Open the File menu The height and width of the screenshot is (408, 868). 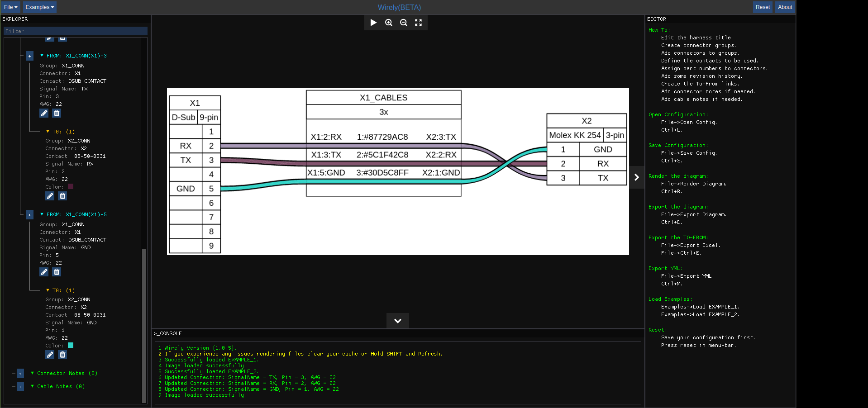pos(10,7)
